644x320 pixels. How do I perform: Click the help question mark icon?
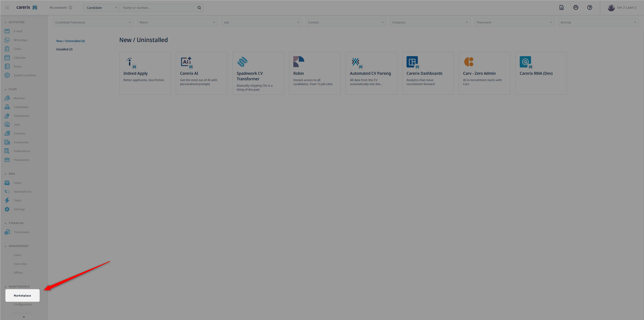(590, 8)
